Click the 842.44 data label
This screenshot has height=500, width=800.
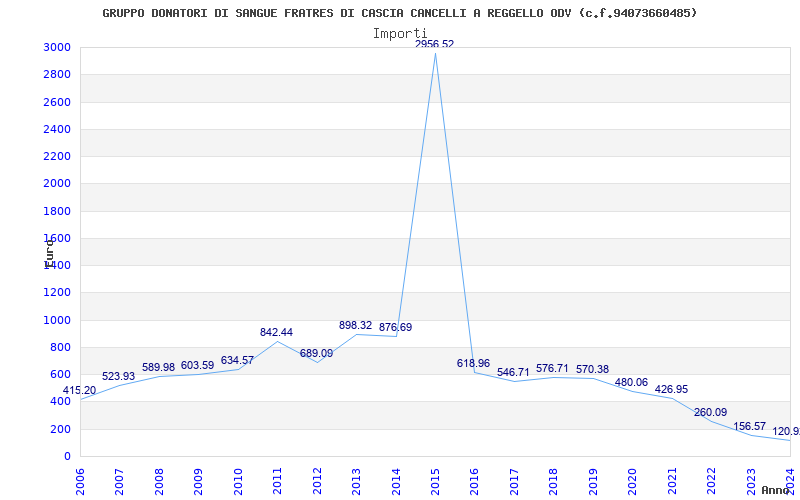click(x=277, y=333)
